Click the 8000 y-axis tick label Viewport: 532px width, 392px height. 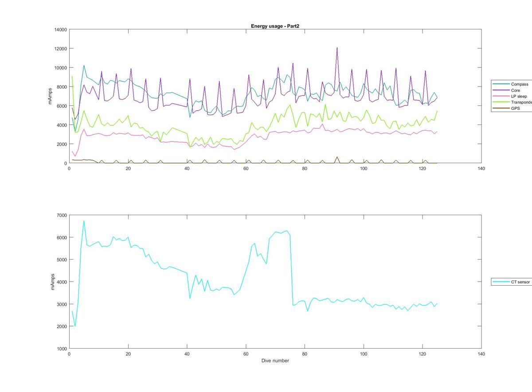62,87
